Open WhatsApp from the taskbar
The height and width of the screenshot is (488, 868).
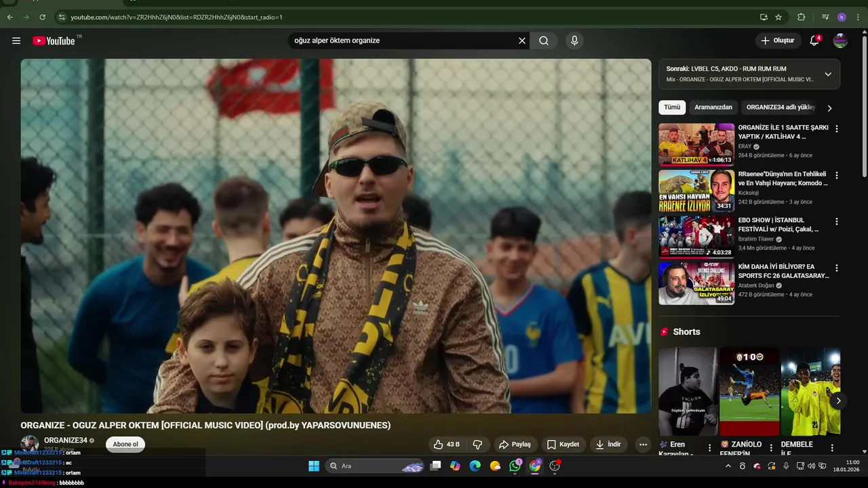[x=515, y=466]
